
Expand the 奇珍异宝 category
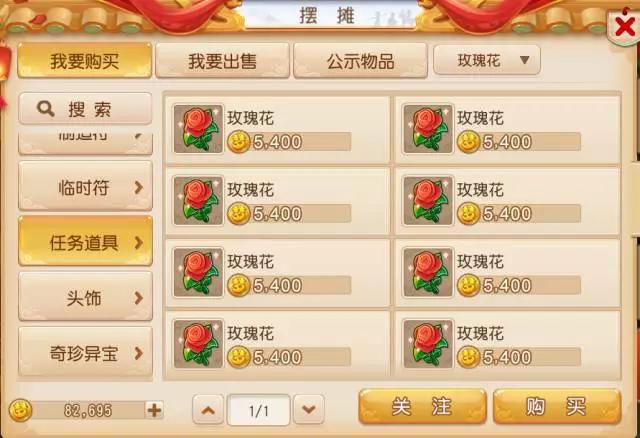pyautogui.click(x=85, y=352)
